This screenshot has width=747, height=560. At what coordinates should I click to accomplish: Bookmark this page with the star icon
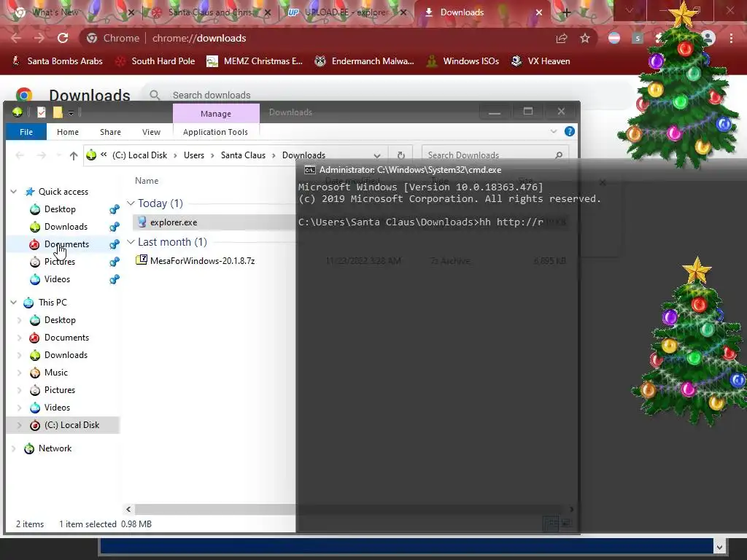[585, 38]
